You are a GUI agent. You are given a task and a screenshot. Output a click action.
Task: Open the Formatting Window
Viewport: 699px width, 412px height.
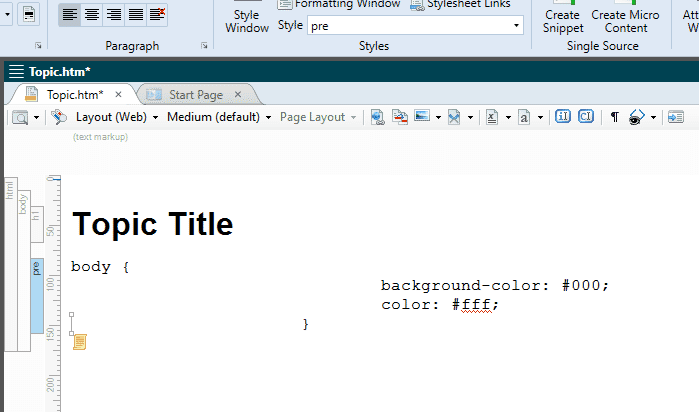click(339, 4)
